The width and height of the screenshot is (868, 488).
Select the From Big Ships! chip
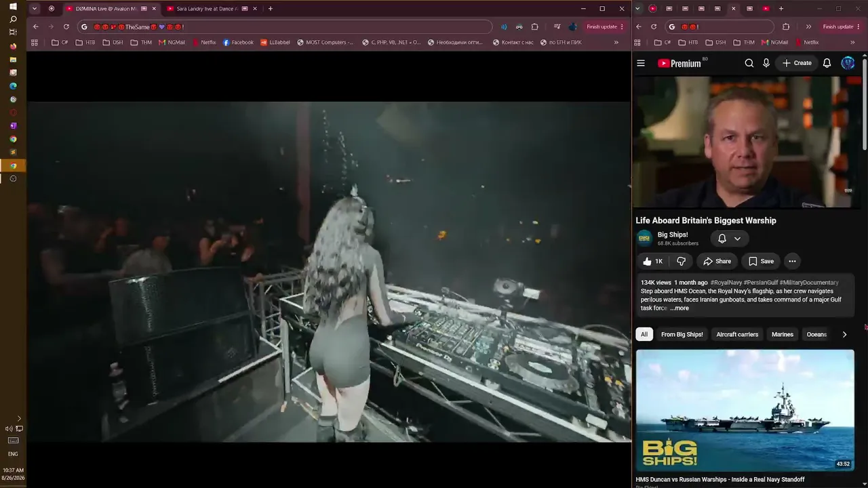[x=682, y=334]
